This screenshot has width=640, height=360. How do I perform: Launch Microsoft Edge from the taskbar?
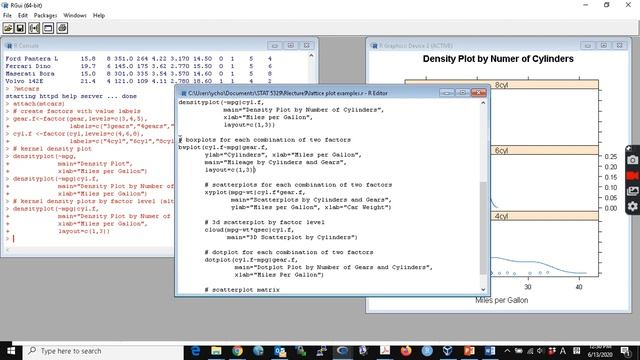[196, 351]
